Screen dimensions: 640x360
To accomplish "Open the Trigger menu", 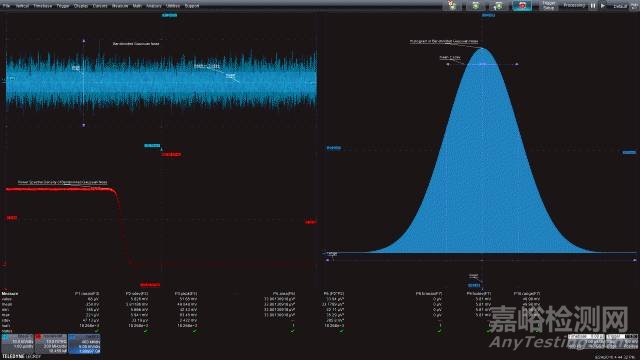I will point(63,6).
